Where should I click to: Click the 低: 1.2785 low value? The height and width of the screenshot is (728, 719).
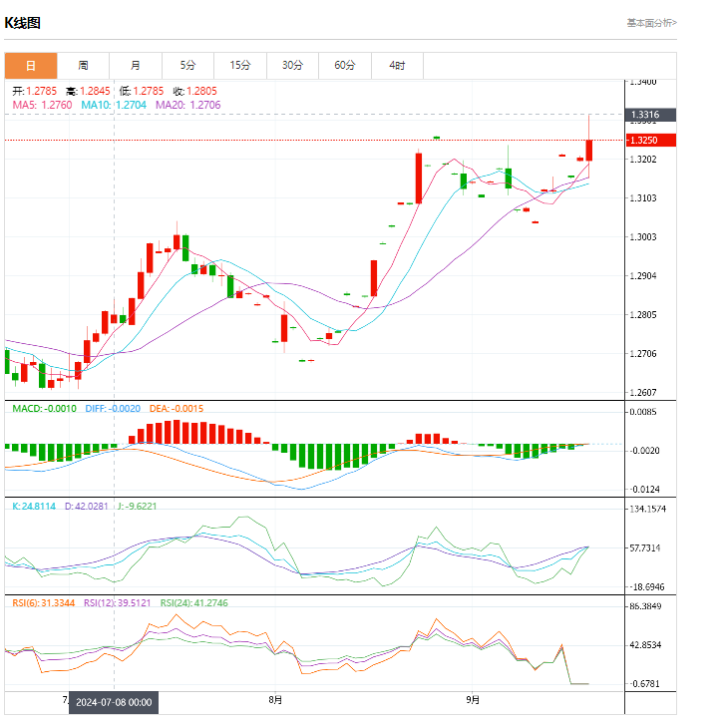pos(142,91)
